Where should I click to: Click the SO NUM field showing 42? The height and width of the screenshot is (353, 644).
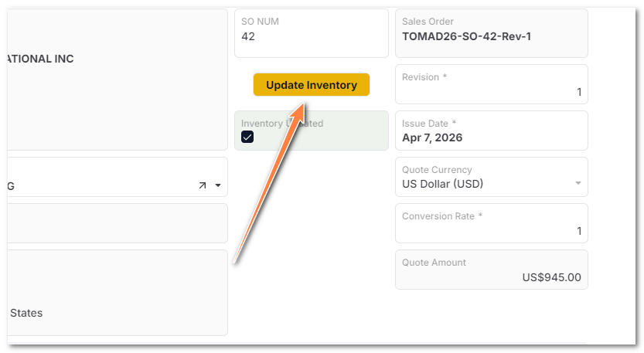click(312, 33)
